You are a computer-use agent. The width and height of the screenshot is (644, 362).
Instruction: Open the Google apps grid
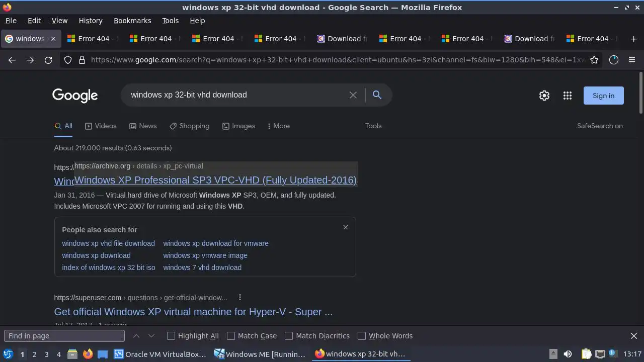click(568, 96)
